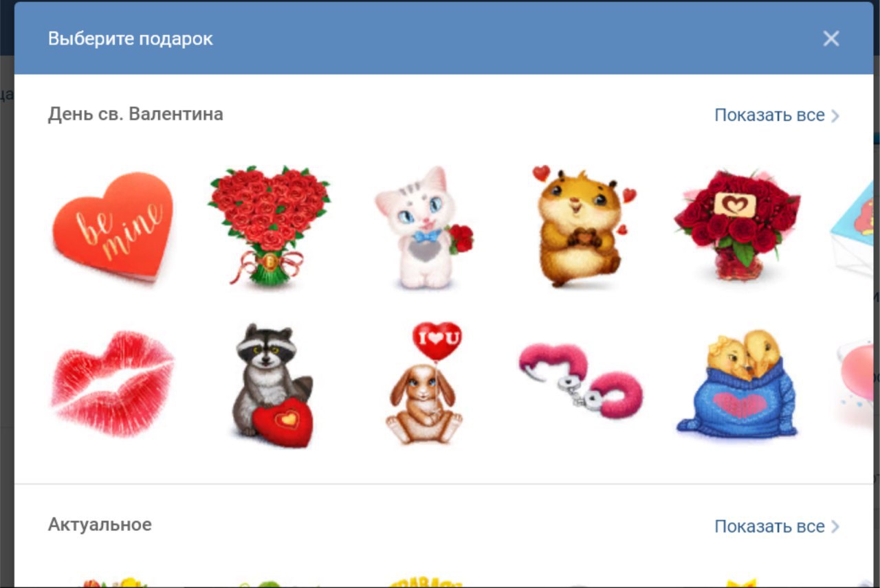Click the День св. Валентина section heading
The image size is (880, 588).
135,114
